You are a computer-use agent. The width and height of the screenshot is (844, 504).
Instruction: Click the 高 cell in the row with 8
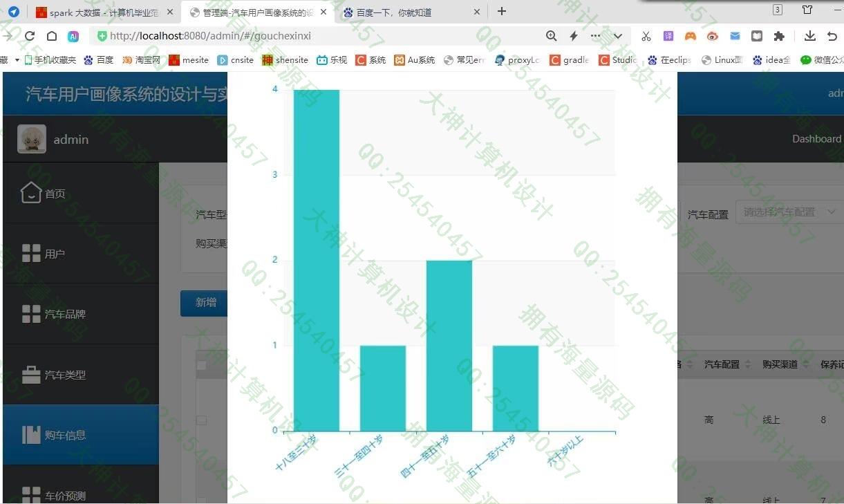(709, 420)
